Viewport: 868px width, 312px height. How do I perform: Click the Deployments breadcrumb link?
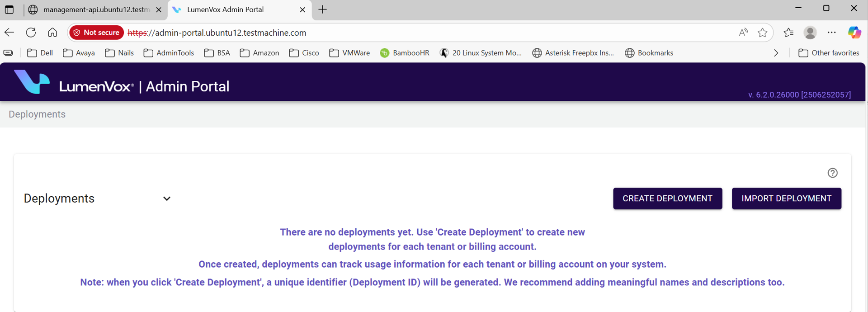[37, 114]
